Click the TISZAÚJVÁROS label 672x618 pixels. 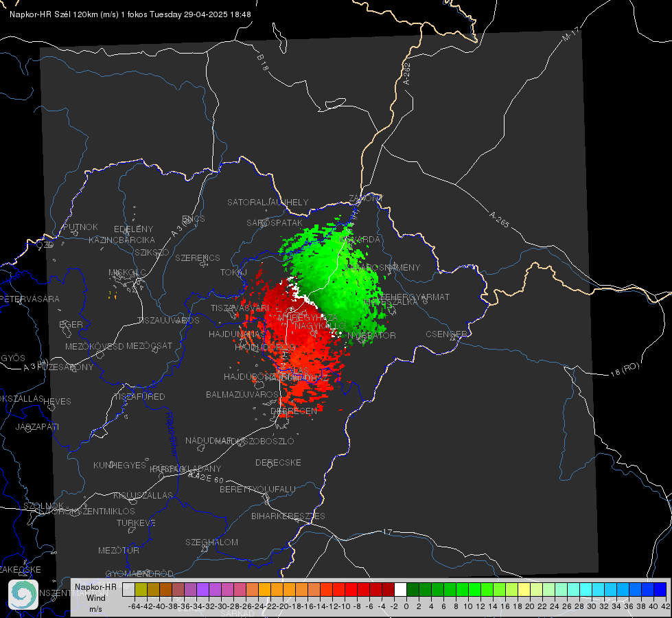click(x=168, y=321)
